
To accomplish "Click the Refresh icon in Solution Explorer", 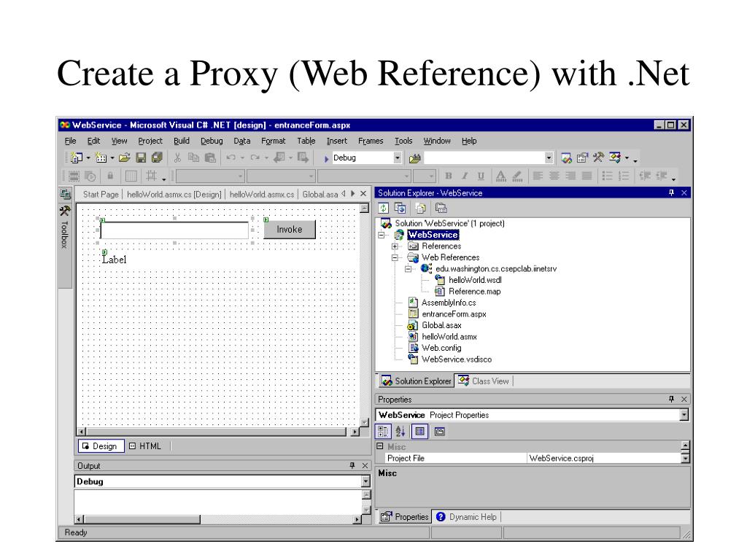I will tap(384, 208).
